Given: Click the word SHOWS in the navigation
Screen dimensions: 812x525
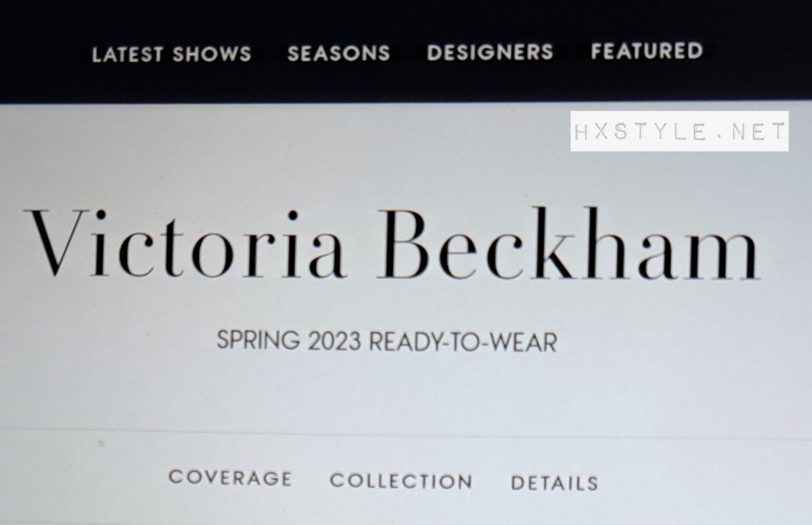Looking at the screenshot, I should [x=212, y=55].
